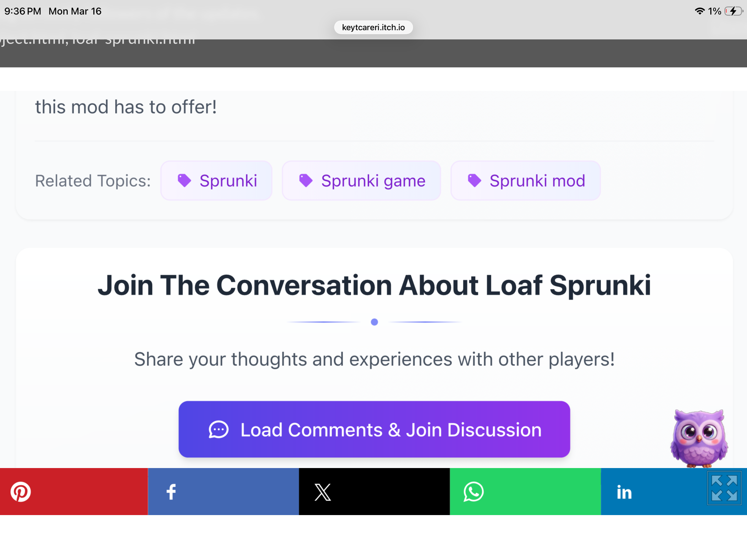
Task: Click the Join The Conversation heading
Action: tap(374, 286)
